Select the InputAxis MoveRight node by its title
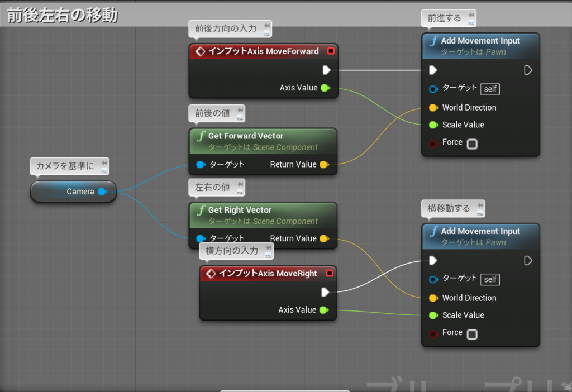The width and height of the screenshot is (572, 392). click(x=268, y=274)
